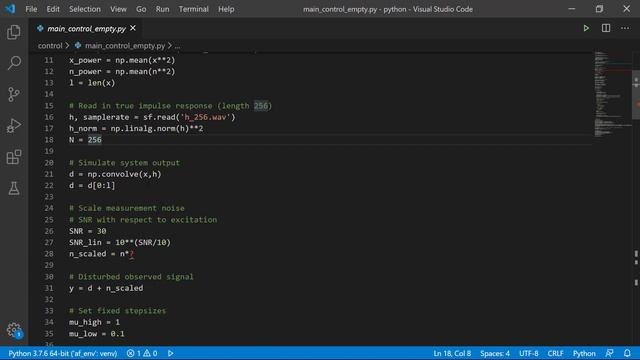Open the File menu

click(31, 9)
